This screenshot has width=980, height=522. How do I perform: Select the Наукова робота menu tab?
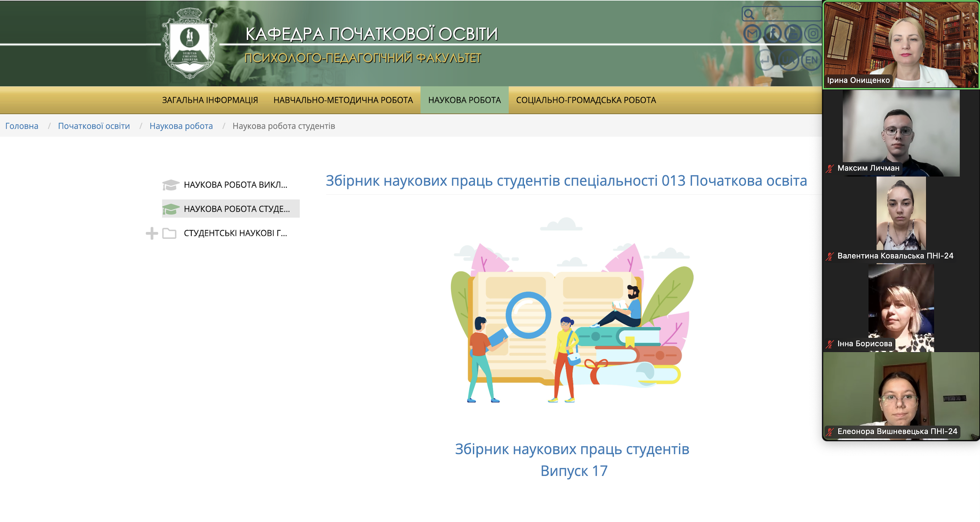click(464, 100)
